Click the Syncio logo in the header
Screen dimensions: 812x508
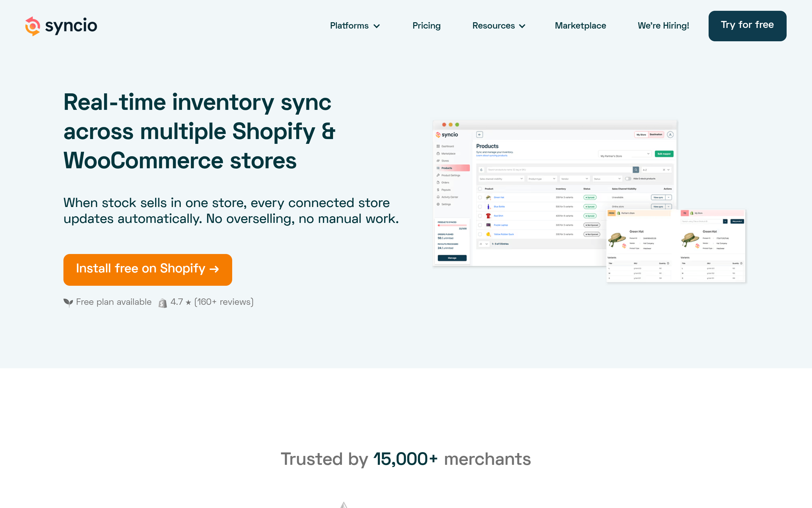click(x=61, y=26)
